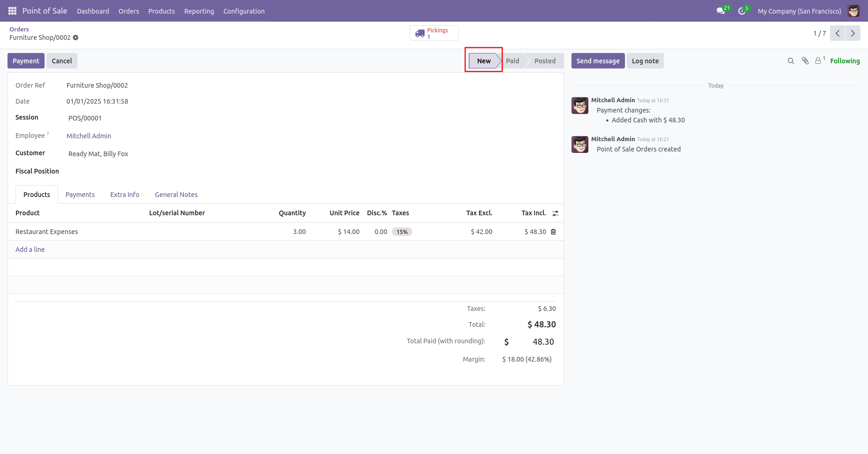The height and width of the screenshot is (454, 868).
Task: Open Pickings smart button with truck icon
Action: [434, 33]
